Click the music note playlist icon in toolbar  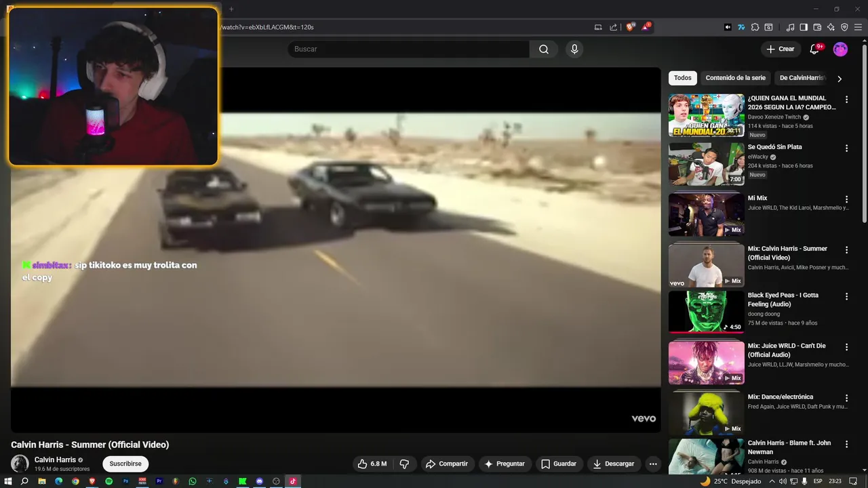(790, 27)
